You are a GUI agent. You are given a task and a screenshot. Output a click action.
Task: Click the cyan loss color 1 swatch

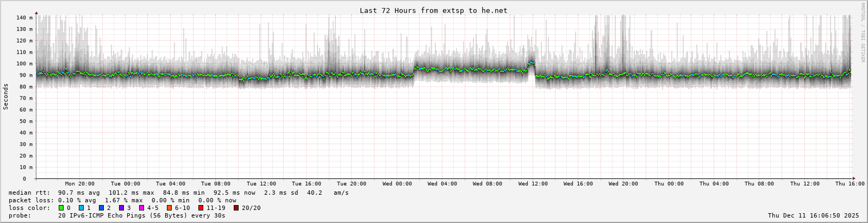pyautogui.click(x=81, y=208)
